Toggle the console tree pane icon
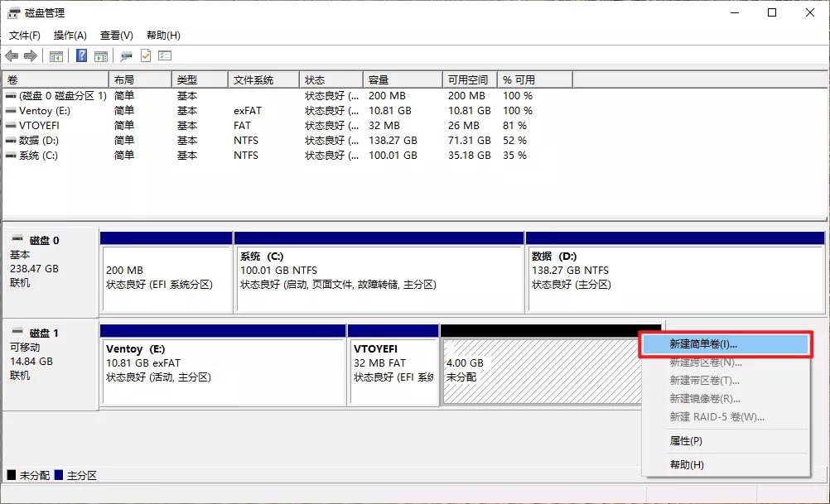The height and width of the screenshot is (504, 830). click(56, 55)
